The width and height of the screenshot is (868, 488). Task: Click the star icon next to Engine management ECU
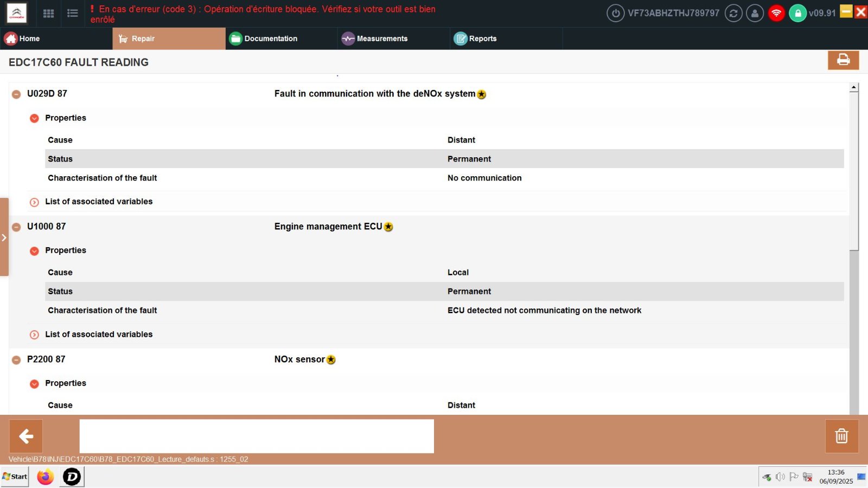pyautogui.click(x=388, y=227)
